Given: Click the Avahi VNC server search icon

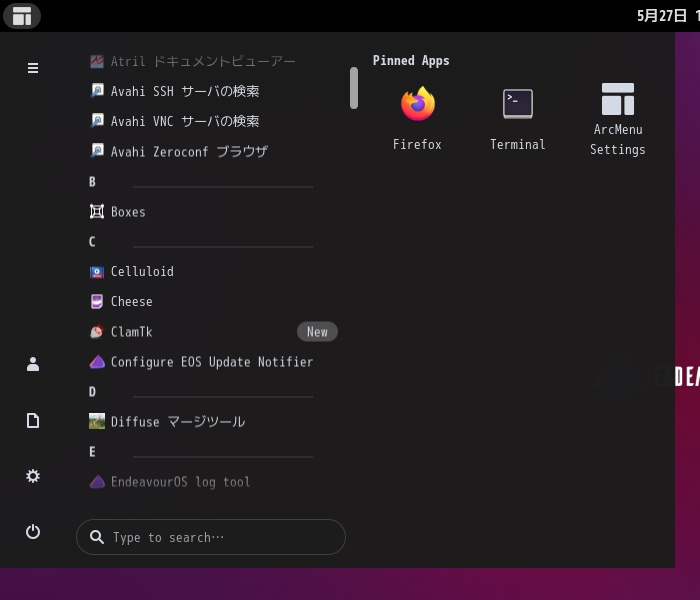Looking at the screenshot, I should tap(97, 121).
